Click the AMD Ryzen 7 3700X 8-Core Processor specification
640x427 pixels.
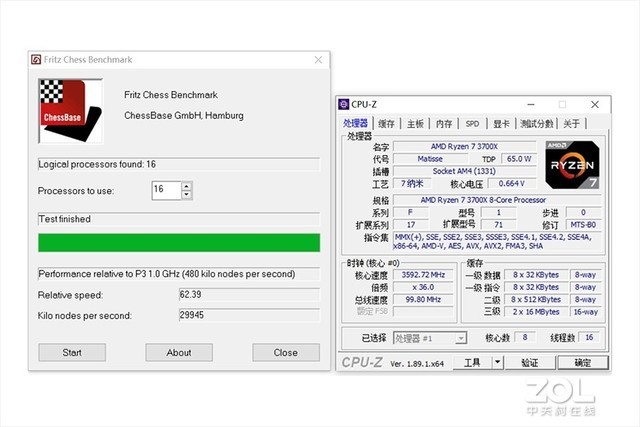pyautogui.click(x=497, y=200)
